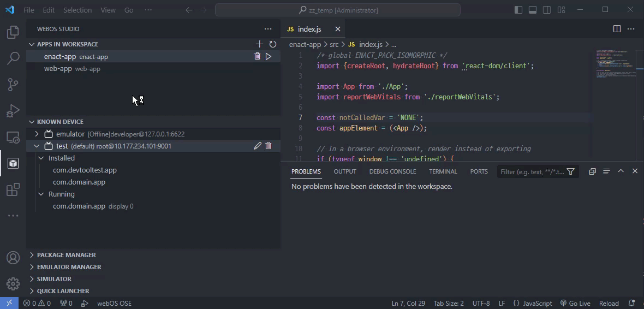Show errors and warnings count
This screenshot has height=309, width=644.
(x=37, y=303)
